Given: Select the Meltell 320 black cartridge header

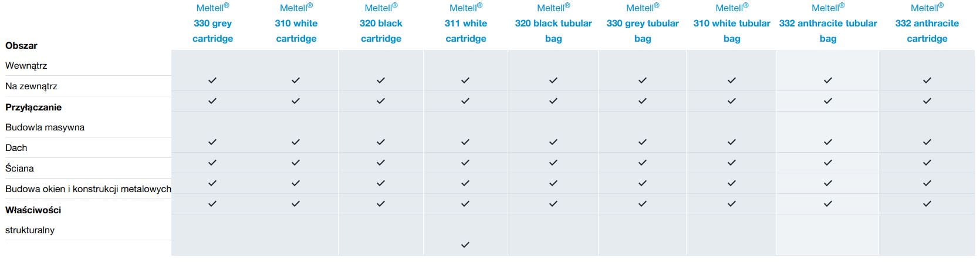Looking at the screenshot, I should coord(381,23).
